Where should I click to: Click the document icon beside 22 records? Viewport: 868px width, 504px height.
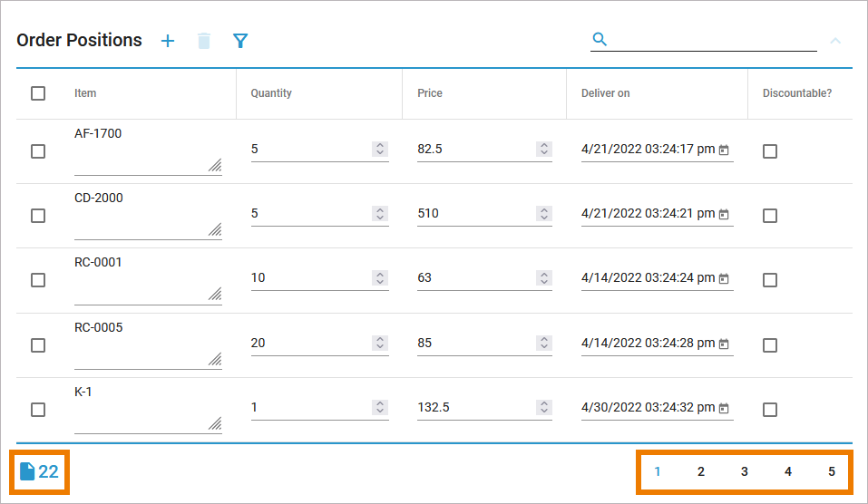point(27,471)
